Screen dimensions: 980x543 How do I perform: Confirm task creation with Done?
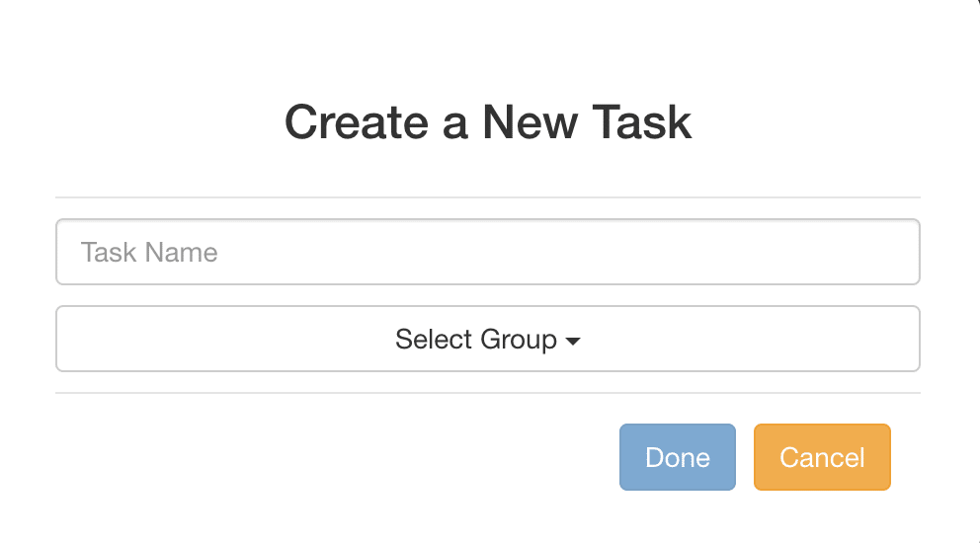coord(678,457)
